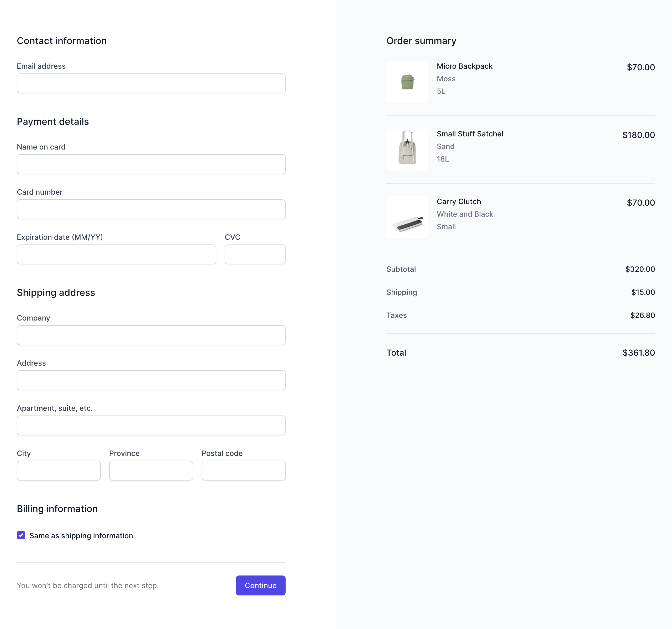Click the Small Stuff Satchel title
Viewport: 672px width, 629px height.
(470, 134)
